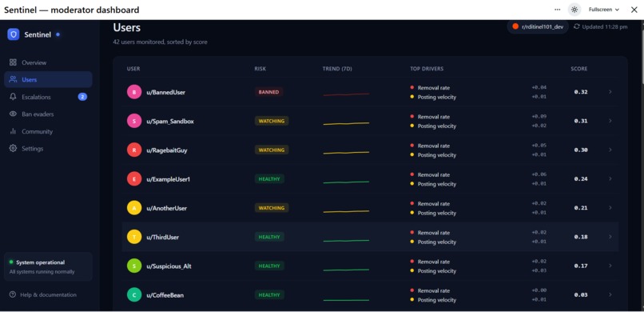Click the u/CoffeeBean avatar
Screen dimensions: 644x312
(134, 295)
